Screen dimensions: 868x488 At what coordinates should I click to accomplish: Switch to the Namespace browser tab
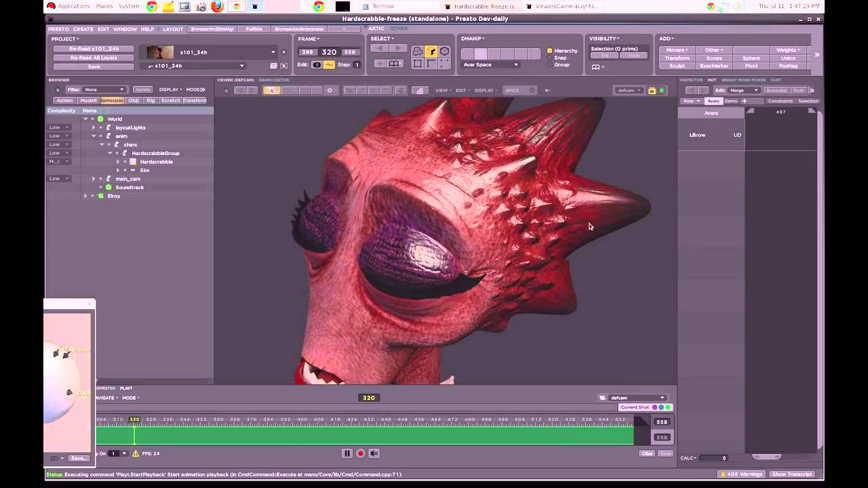click(113, 100)
